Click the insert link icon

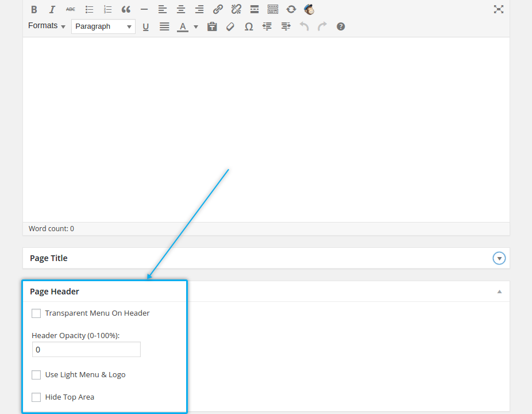point(218,9)
